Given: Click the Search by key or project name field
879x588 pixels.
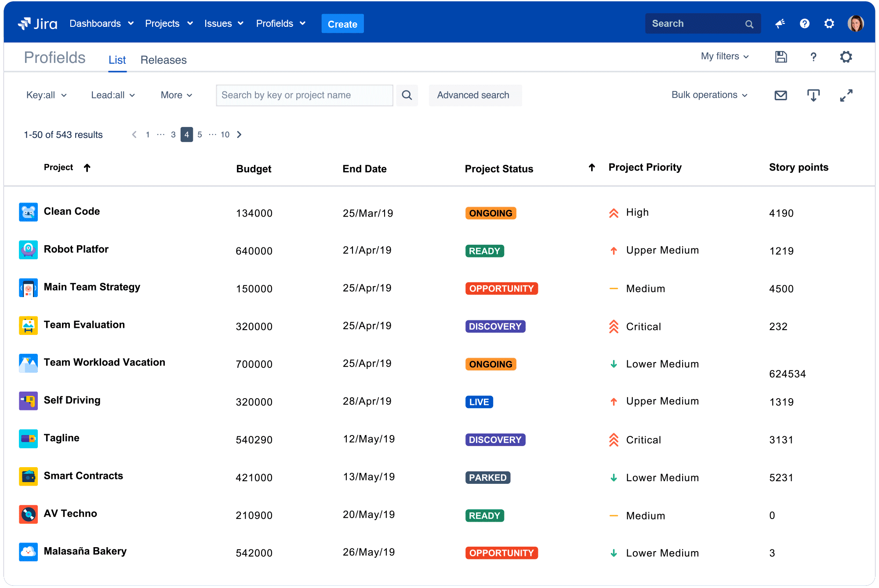Looking at the screenshot, I should [305, 95].
